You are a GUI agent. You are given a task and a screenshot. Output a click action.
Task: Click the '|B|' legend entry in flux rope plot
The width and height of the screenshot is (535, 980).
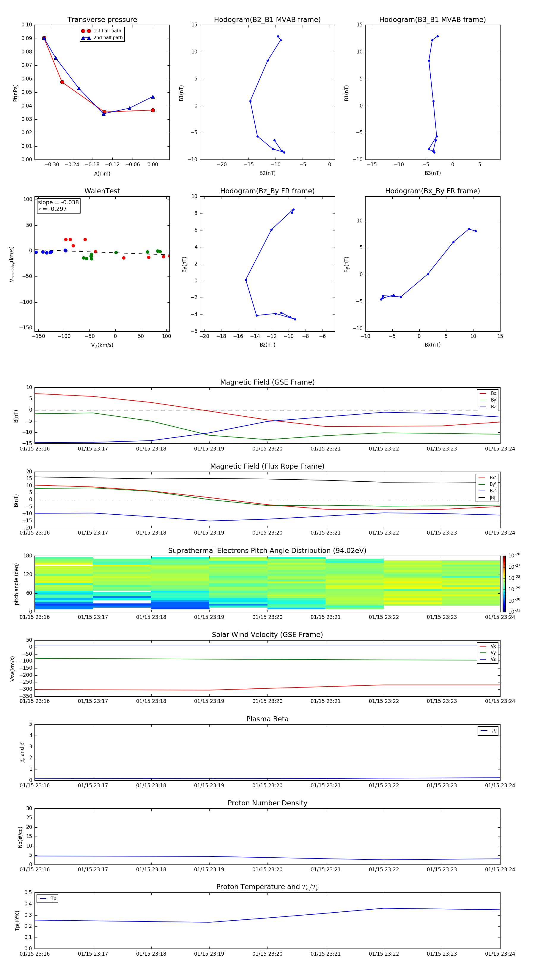point(487,498)
